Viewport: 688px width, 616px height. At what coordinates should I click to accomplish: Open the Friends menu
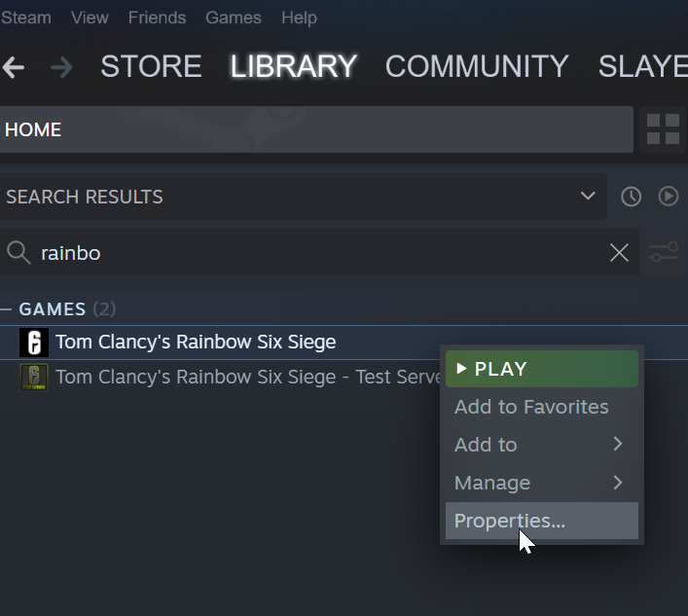click(x=157, y=18)
